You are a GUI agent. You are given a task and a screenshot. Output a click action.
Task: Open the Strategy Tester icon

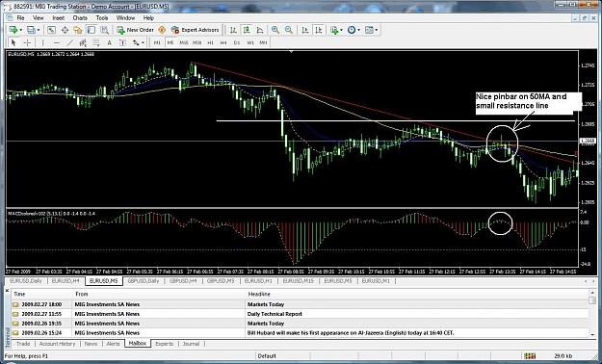104,30
